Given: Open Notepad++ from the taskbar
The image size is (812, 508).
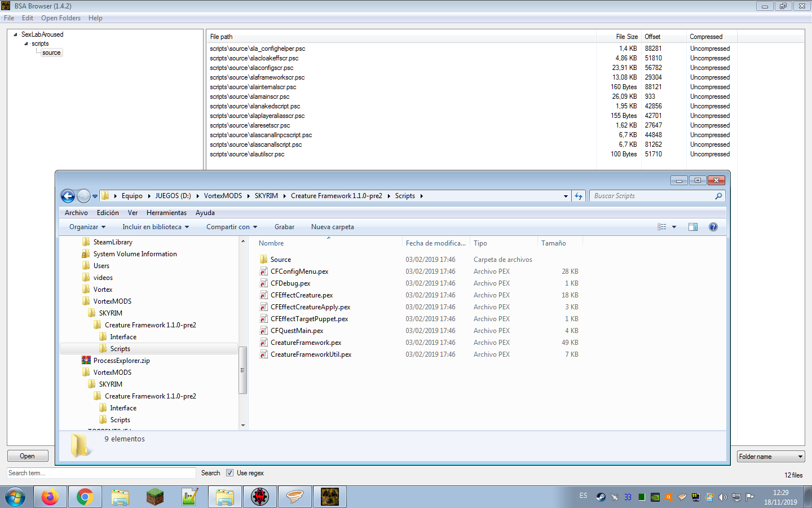Looking at the screenshot, I should click(190, 497).
